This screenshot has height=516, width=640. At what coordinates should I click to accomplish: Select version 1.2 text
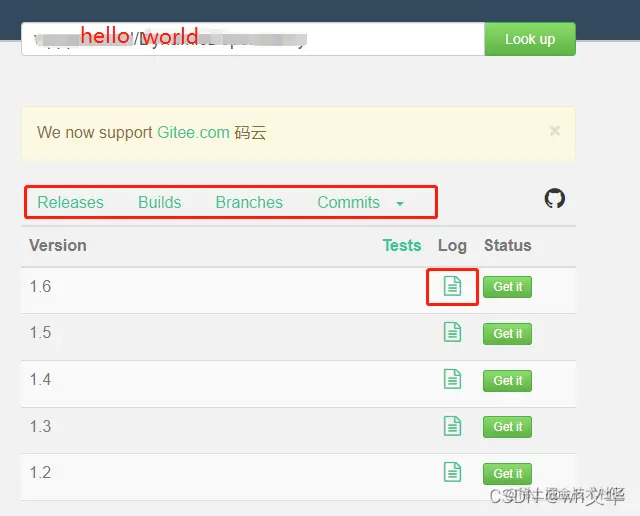point(40,473)
